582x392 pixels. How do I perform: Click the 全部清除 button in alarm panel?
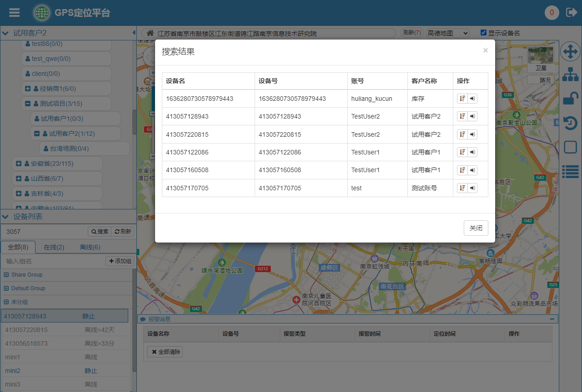[x=165, y=352]
